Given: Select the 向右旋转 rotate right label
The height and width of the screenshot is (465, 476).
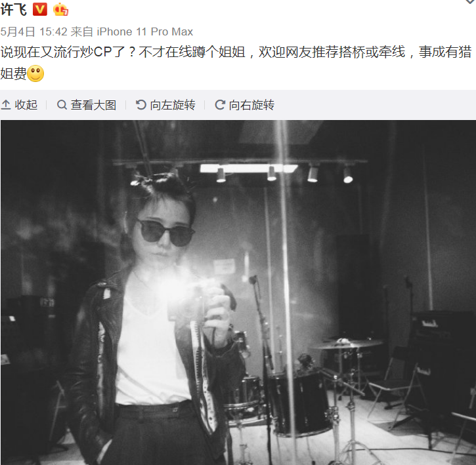Looking at the screenshot, I should pos(251,105).
